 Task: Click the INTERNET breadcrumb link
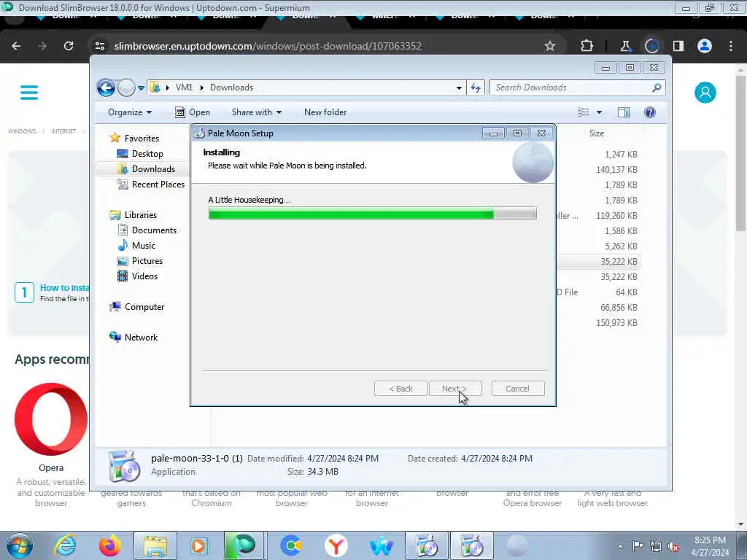pos(63,131)
